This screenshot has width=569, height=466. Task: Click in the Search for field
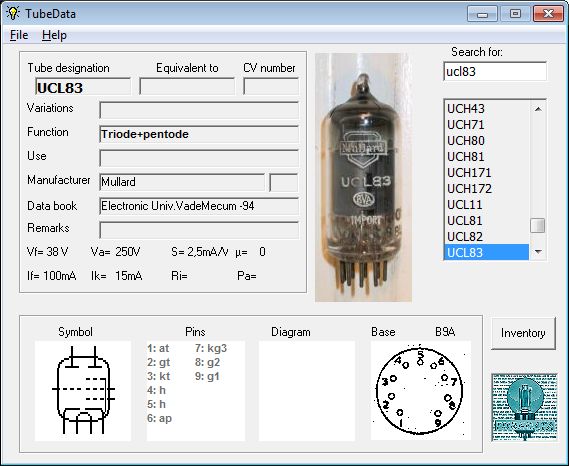(x=495, y=71)
